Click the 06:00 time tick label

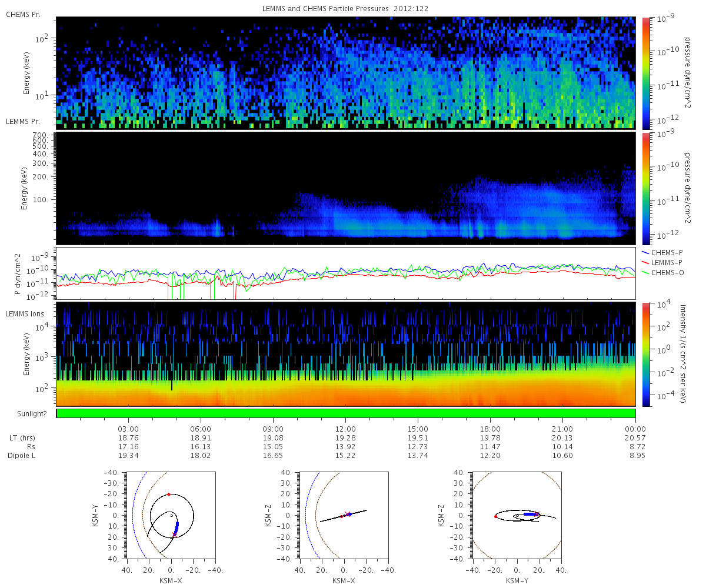(201, 429)
